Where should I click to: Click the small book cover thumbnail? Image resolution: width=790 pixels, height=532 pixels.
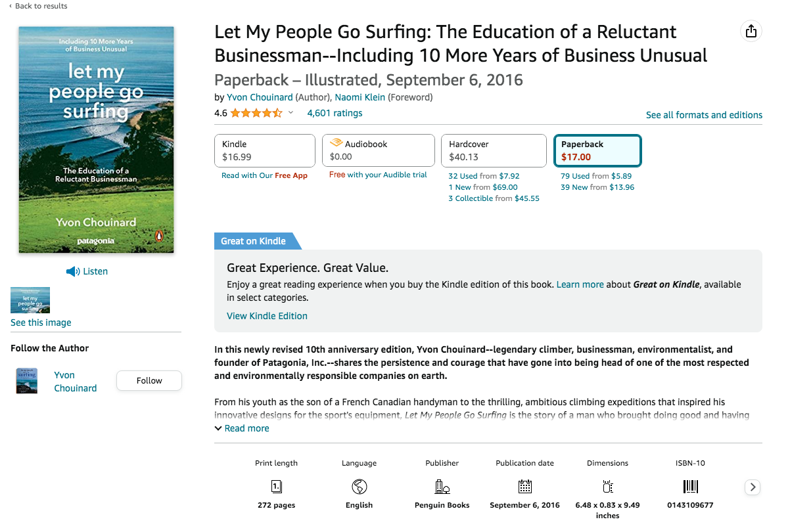tap(30, 299)
